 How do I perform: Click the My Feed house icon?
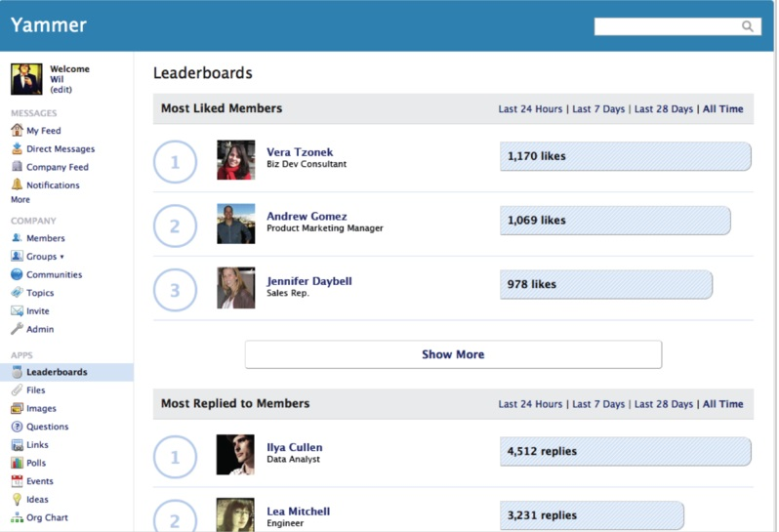[17, 130]
